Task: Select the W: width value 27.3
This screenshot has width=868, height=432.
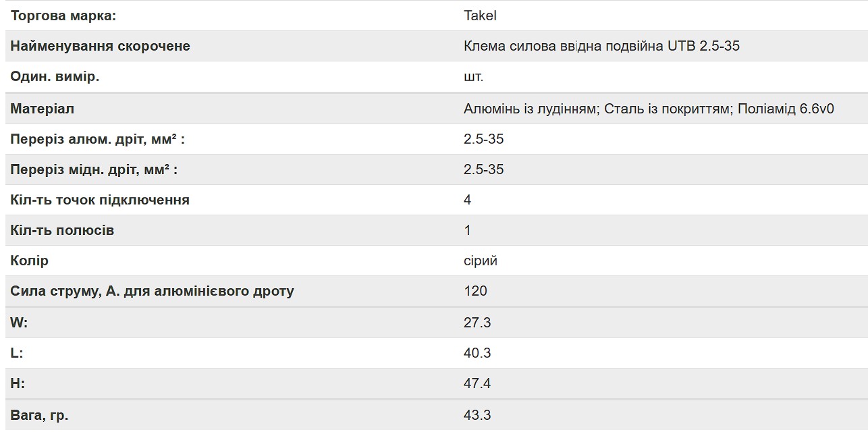Action: click(477, 323)
